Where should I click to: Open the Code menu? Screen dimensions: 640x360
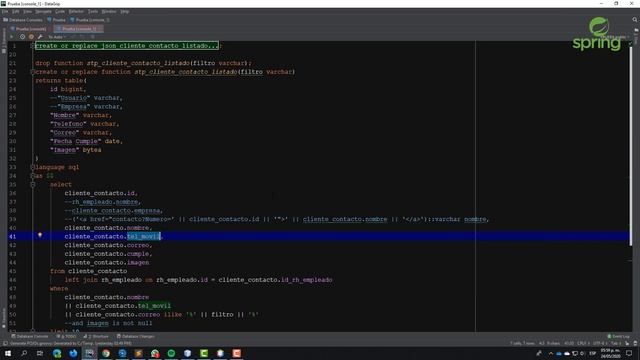pos(60,11)
